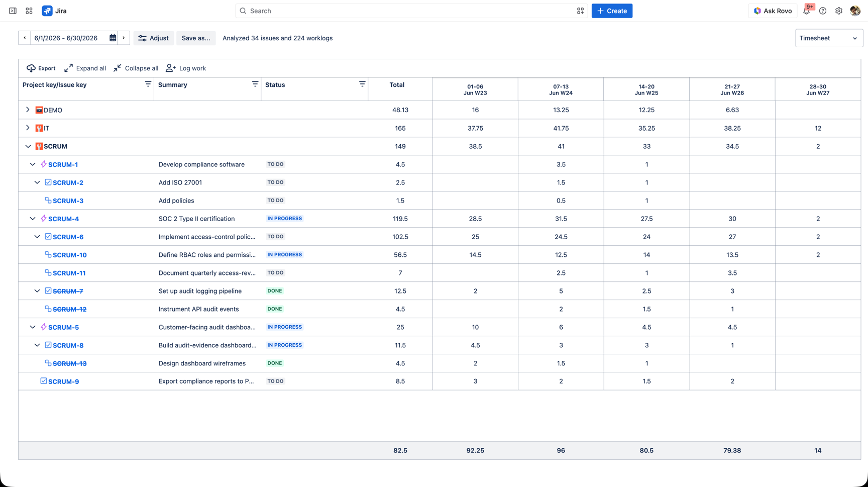The width and height of the screenshot is (868, 487).
Task: Expand the DEMO project row
Action: tap(28, 110)
